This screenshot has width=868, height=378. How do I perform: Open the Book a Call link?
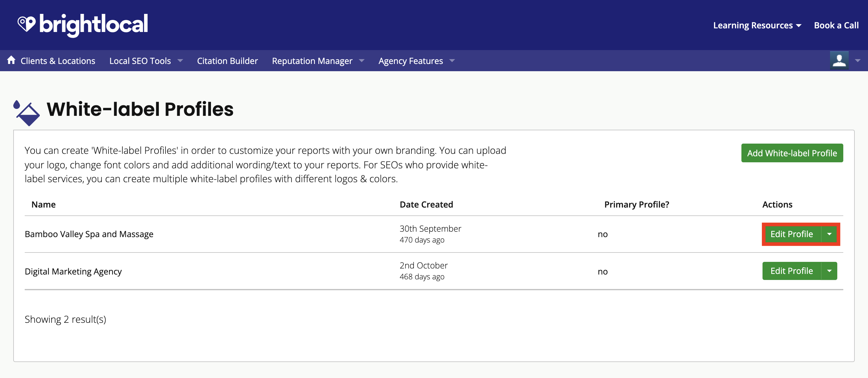(836, 25)
